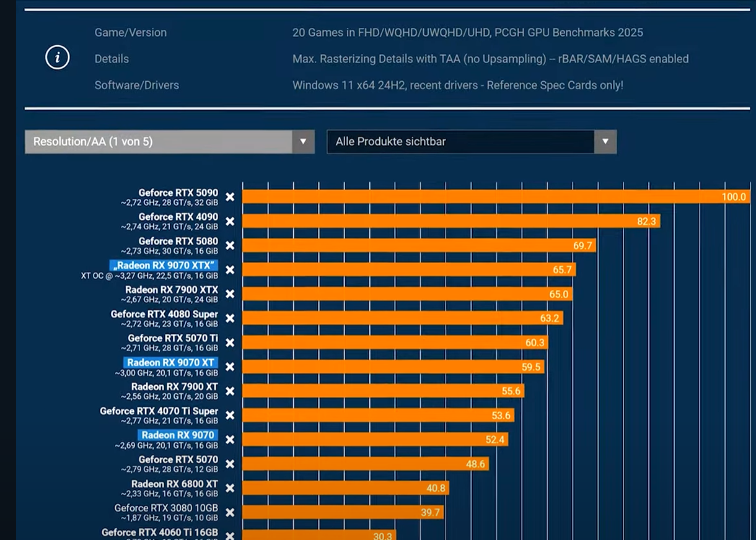The width and height of the screenshot is (756, 540).
Task: Select the Radeon RX 6800 XT label
Action: coord(175,484)
